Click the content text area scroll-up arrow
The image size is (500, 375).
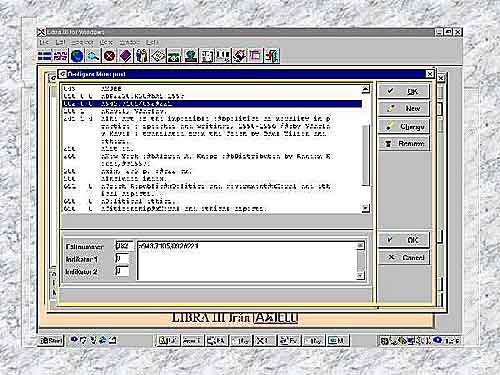[x=360, y=246]
